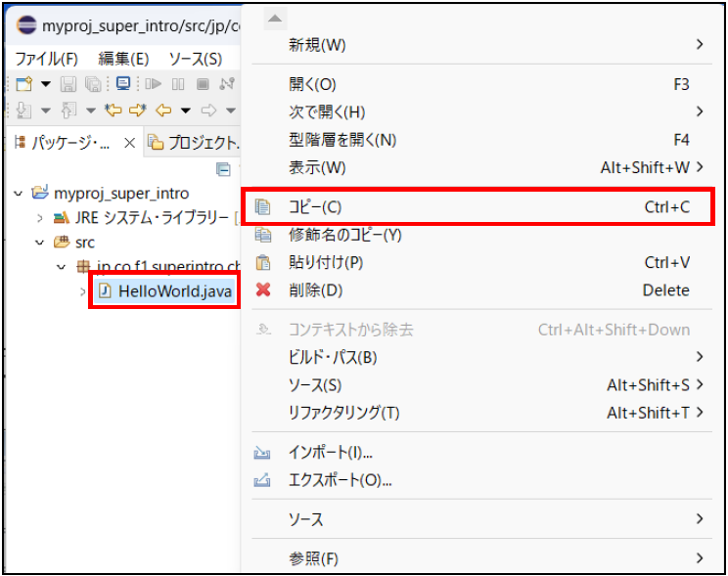Click the Save icon in toolbar
Image resolution: width=728 pixels, height=576 pixels.
point(68,84)
